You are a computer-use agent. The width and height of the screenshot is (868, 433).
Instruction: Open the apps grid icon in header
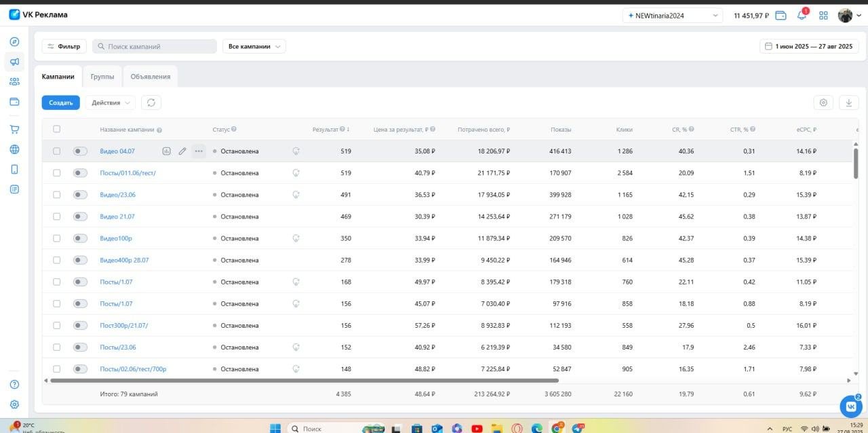(x=823, y=16)
